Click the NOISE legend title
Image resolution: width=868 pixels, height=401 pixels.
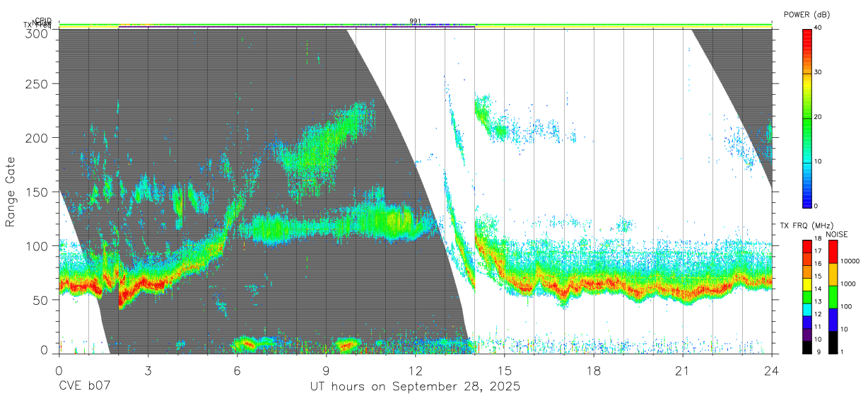point(837,234)
